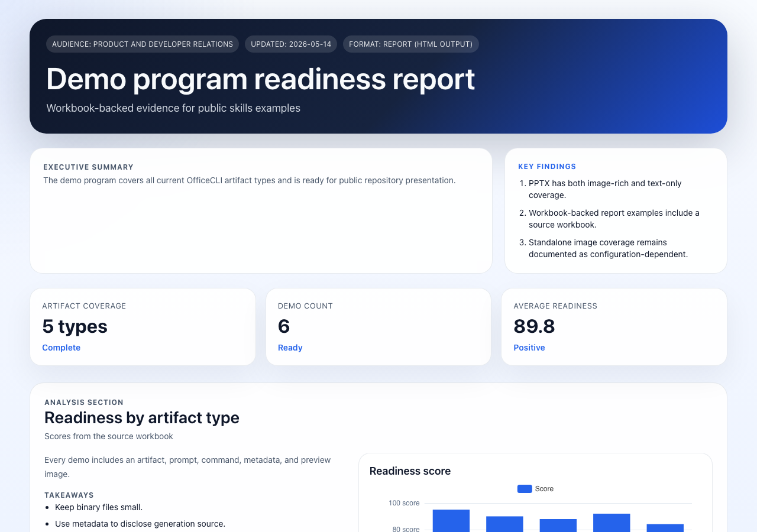Click the OfficeCLI artifact types summary sentence

[250, 180]
